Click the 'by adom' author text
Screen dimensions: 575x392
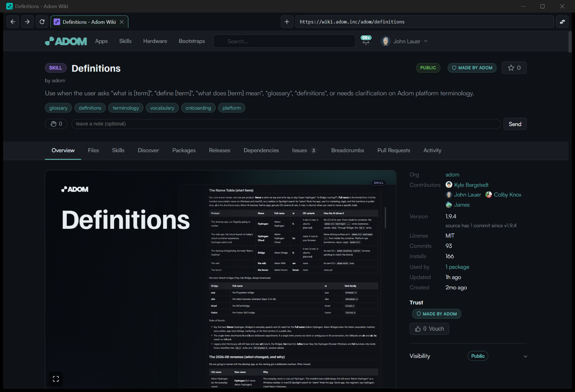coord(55,81)
